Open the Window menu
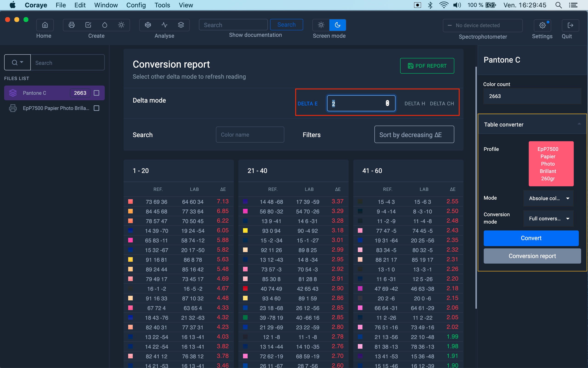The height and width of the screenshot is (368, 588). click(106, 5)
